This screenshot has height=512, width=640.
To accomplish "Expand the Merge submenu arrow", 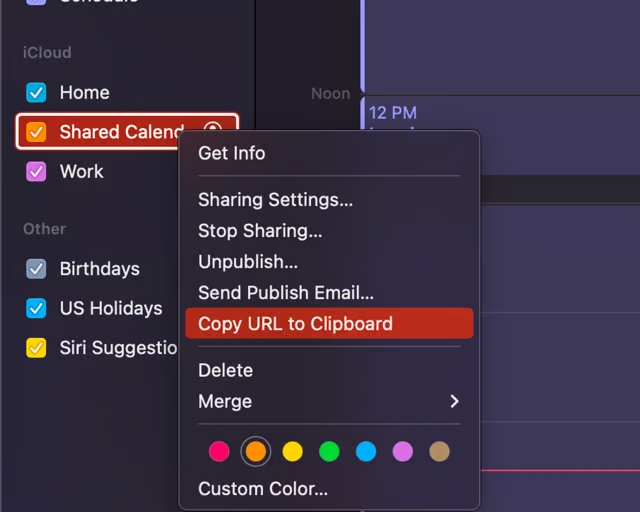I will pos(454,401).
